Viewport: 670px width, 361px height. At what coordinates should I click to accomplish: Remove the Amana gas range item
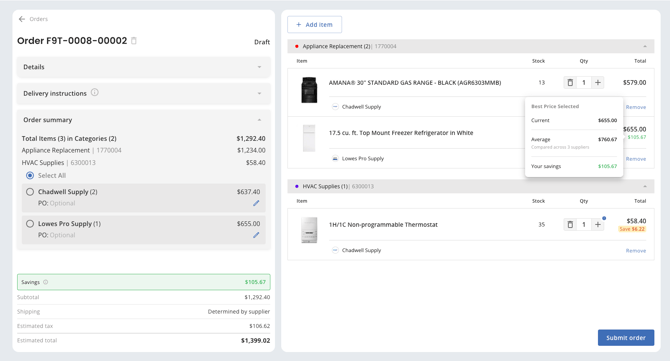[636, 107]
